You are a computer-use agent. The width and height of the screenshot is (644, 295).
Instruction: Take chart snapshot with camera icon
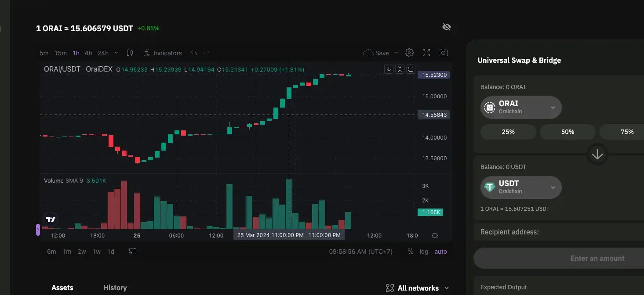click(443, 53)
